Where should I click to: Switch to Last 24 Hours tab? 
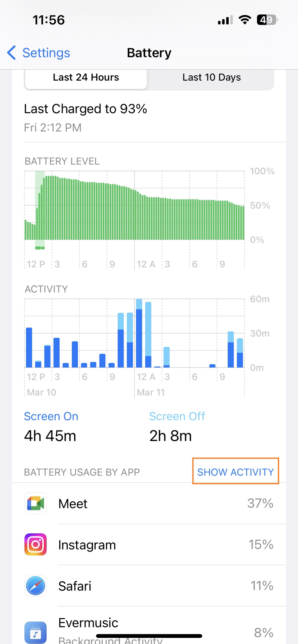click(86, 78)
